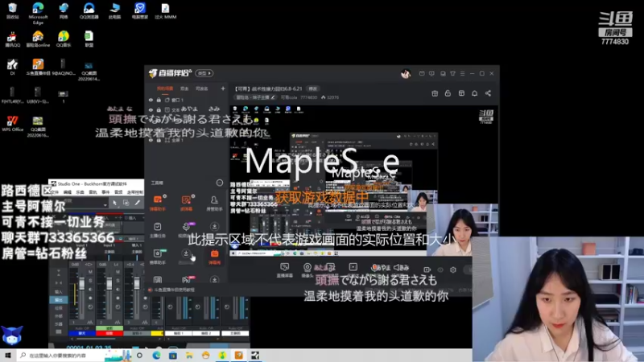Viewport: 644px width, 362px height.
Task: Open the PK tool icon in the toolbox
Action: click(x=186, y=279)
